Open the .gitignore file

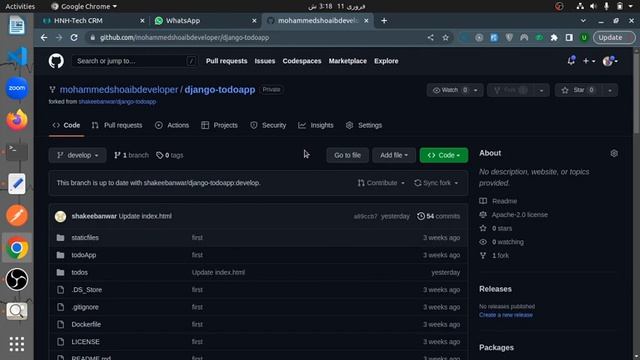coord(85,307)
